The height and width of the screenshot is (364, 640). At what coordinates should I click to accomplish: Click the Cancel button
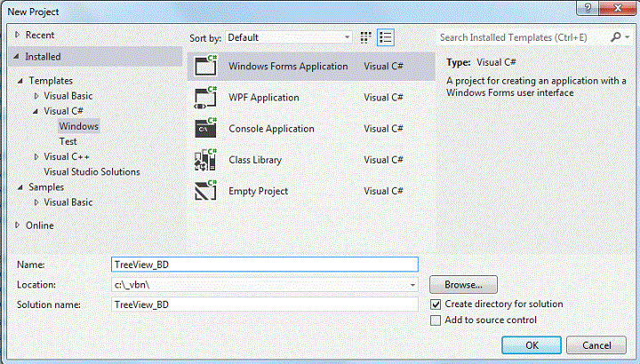point(596,345)
